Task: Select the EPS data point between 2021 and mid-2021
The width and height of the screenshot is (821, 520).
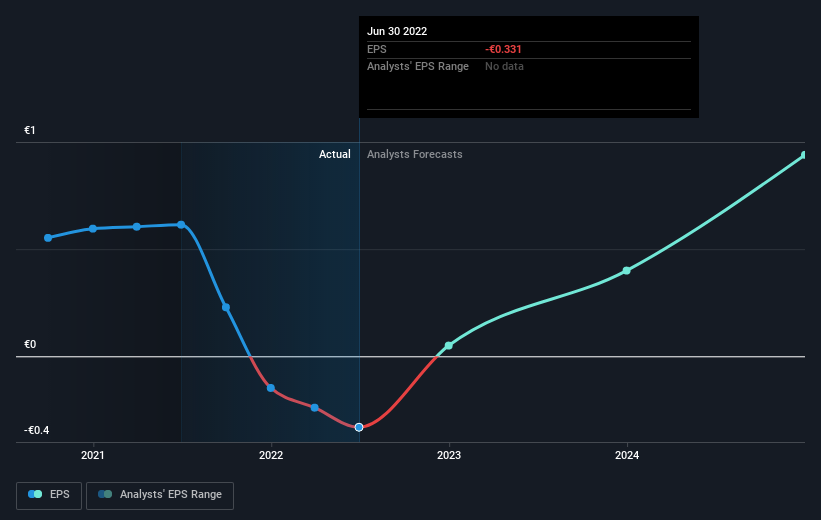Action: (137, 227)
